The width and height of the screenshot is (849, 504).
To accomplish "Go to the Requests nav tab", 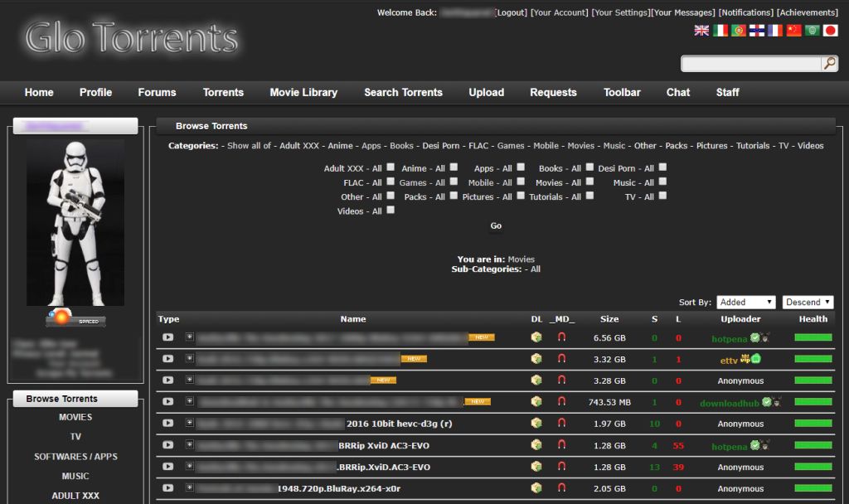I will tap(553, 92).
